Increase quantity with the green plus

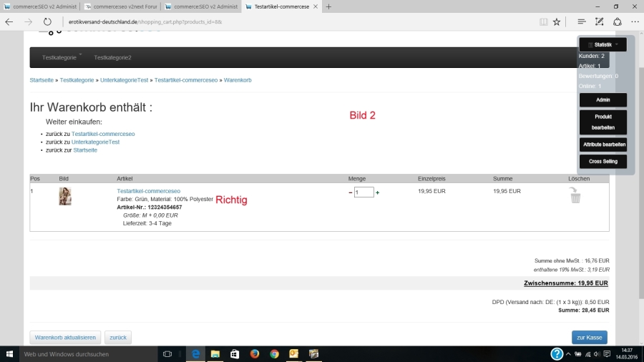coord(378,192)
